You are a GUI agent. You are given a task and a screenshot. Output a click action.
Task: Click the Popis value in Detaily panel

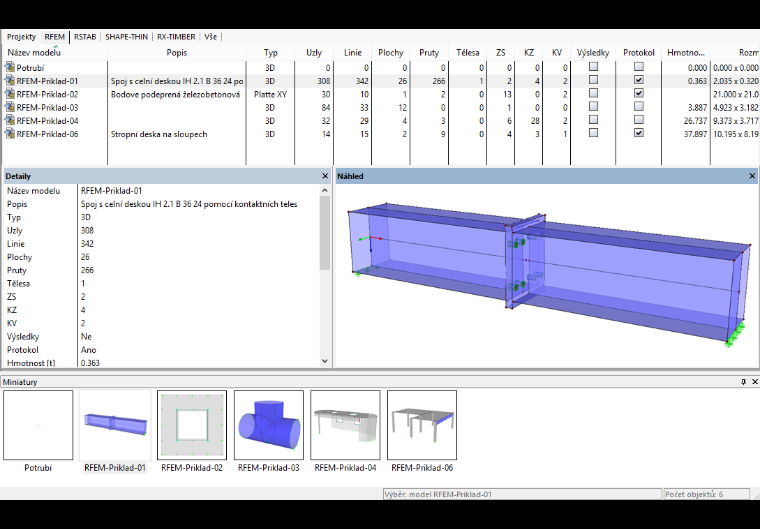tap(189, 204)
